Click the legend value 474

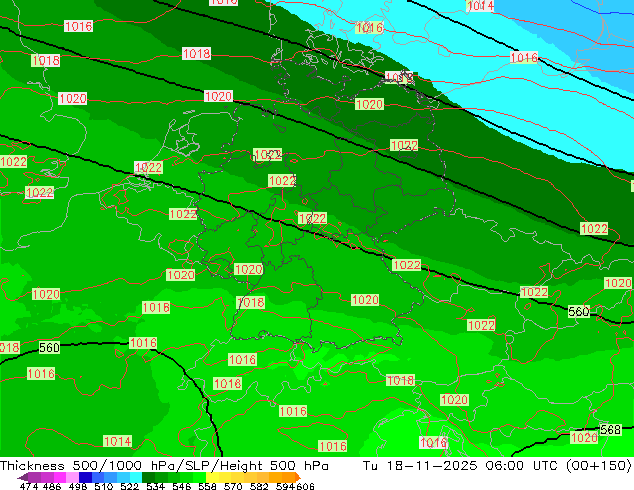[x=29, y=486]
